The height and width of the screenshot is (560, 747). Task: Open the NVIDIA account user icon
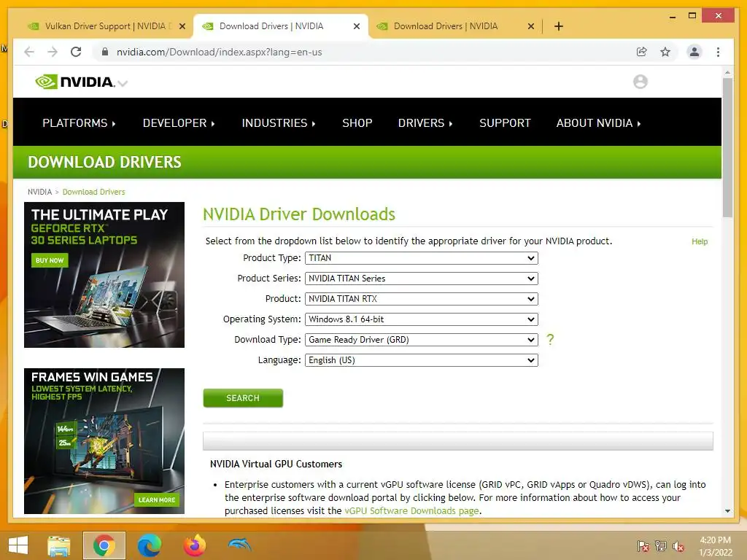click(x=640, y=82)
